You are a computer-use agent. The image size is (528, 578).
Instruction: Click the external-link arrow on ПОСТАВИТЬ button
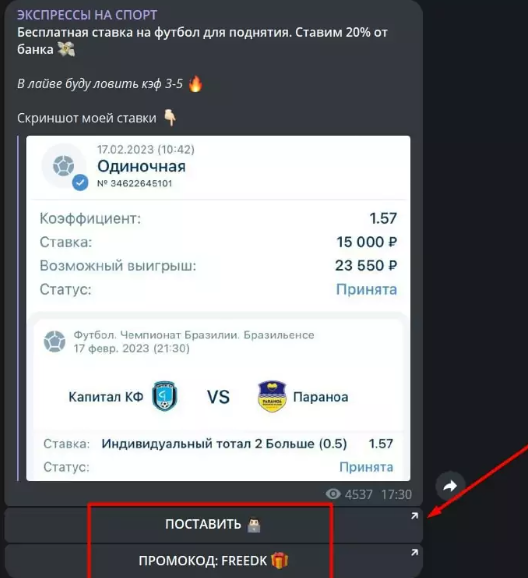[415, 516]
